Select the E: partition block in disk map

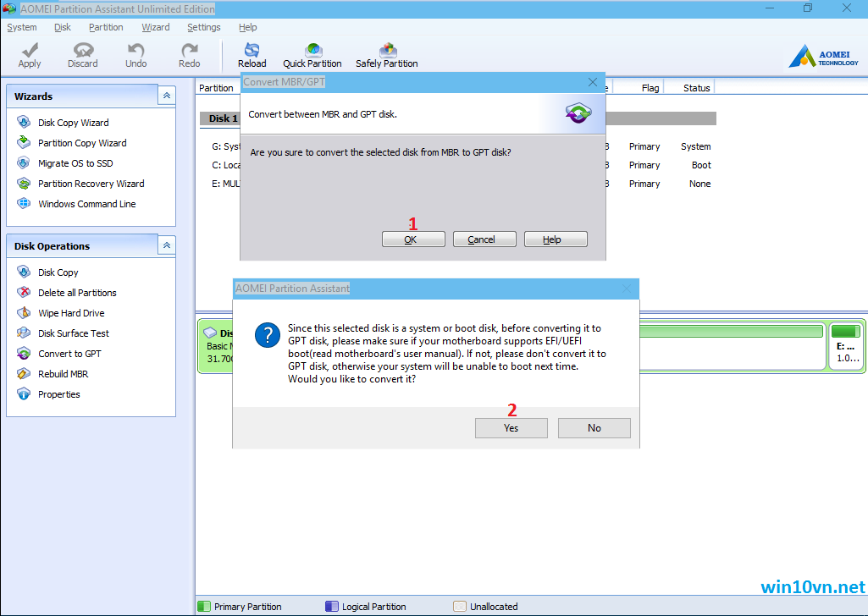(847, 347)
